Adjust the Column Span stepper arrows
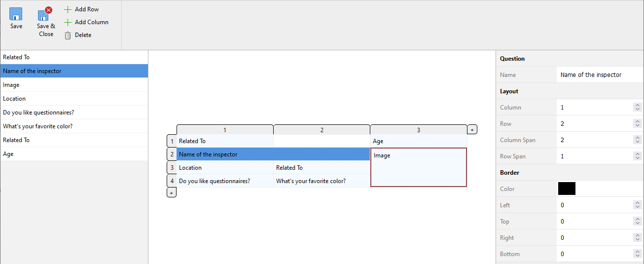Image resolution: width=644 pixels, height=264 pixels. click(x=637, y=140)
